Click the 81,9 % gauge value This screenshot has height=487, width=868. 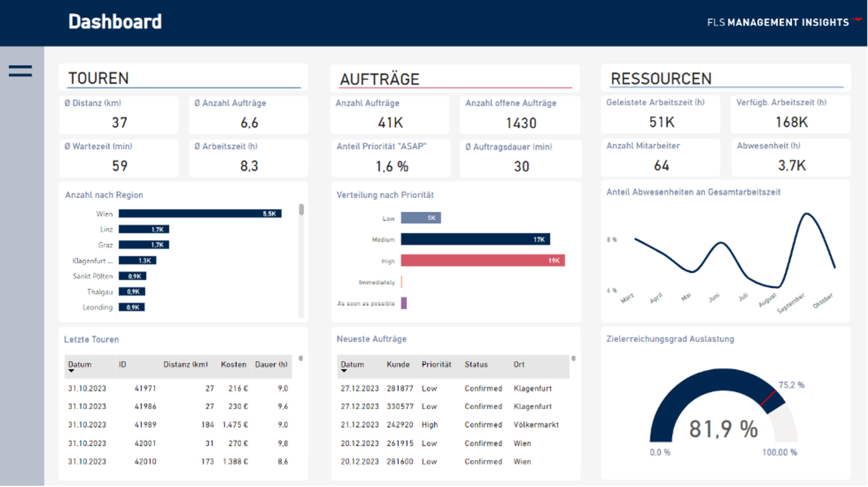[x=723, y=429]
